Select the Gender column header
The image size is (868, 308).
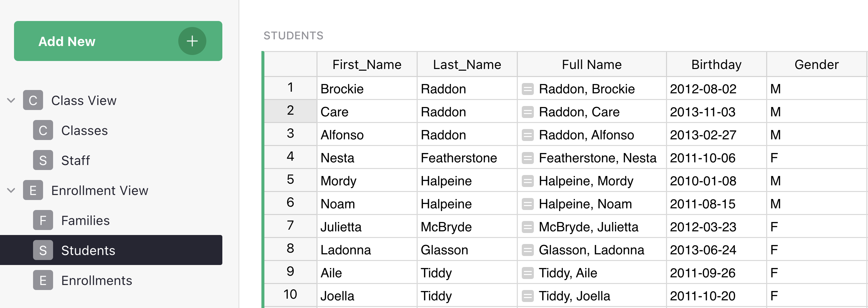tap(816, 65)
